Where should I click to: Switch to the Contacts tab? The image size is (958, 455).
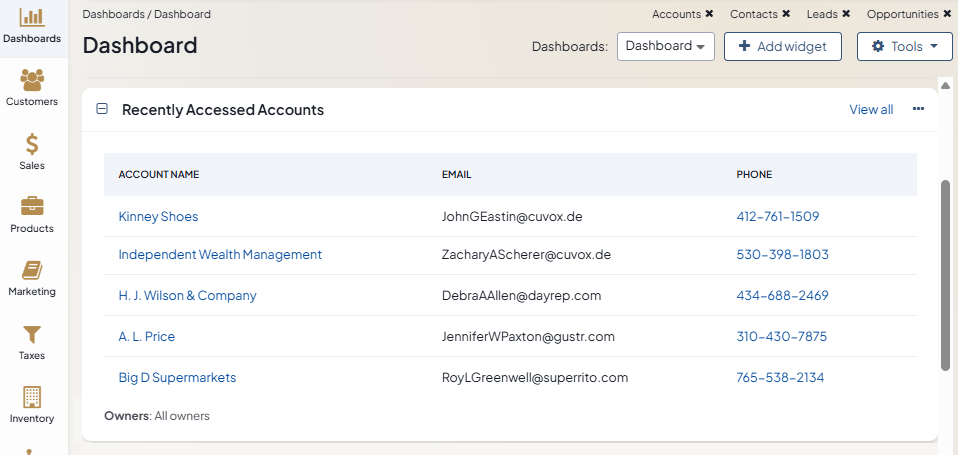point(753,14)
